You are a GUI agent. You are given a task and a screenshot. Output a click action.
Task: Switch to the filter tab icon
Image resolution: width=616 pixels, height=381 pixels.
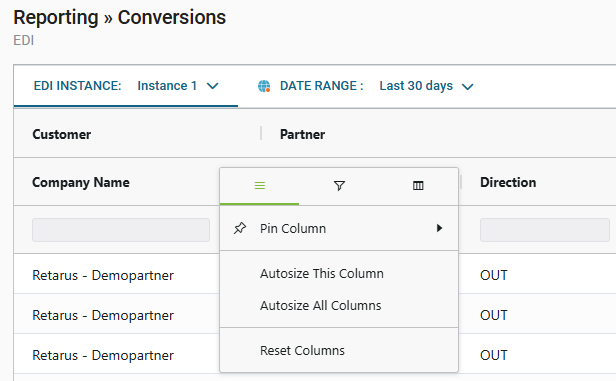click(339, 185)
